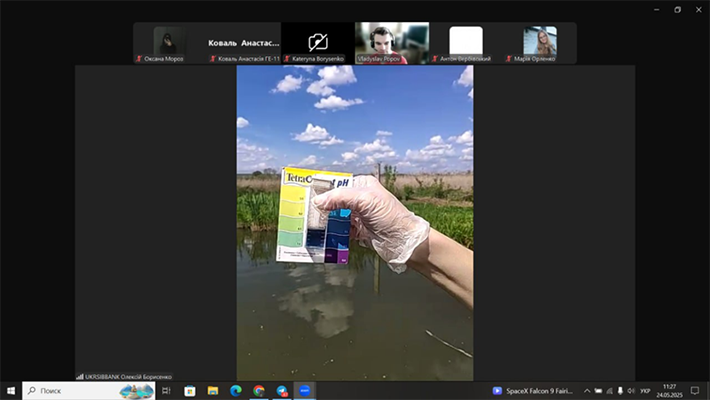Select Марія Орленко video thumbnail
710x400 pixels.
click(540, 41)
